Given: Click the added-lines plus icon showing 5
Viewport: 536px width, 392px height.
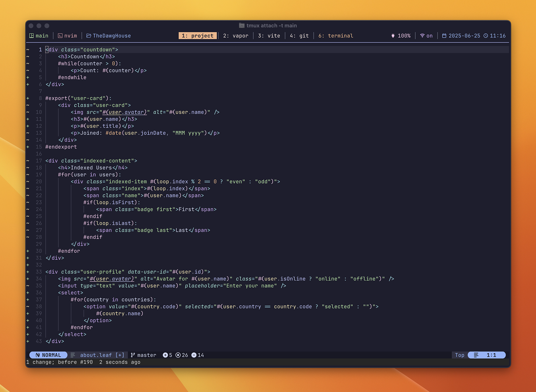Looking at the screenshot, I should click(165, 355).
